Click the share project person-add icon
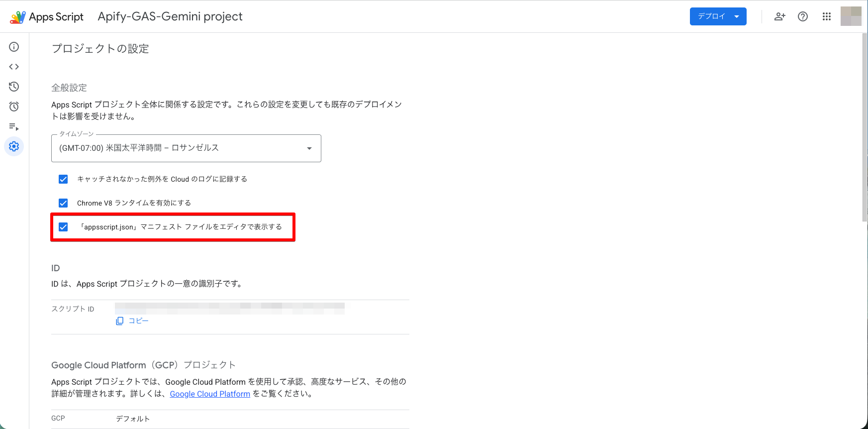868x429 pixels. click(x=779, y=16)
